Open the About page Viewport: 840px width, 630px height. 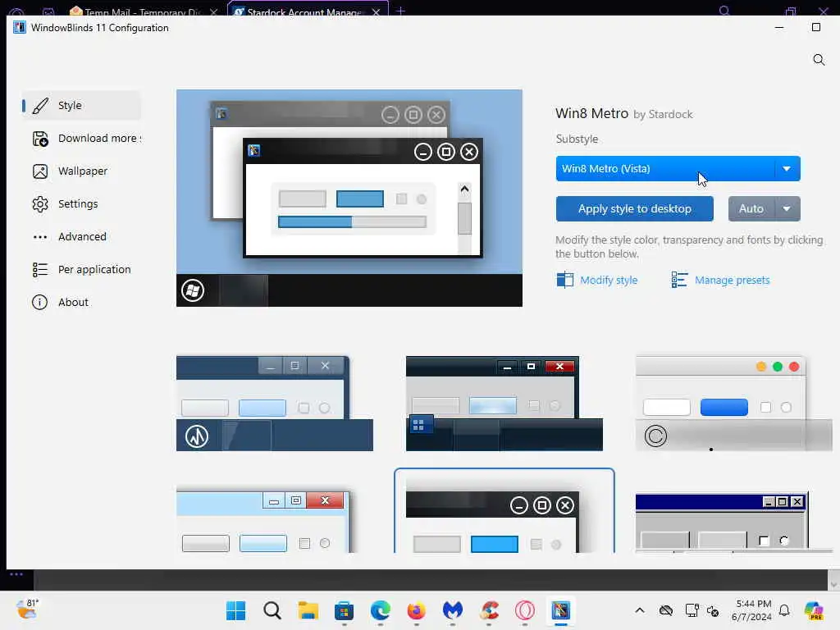81,302
